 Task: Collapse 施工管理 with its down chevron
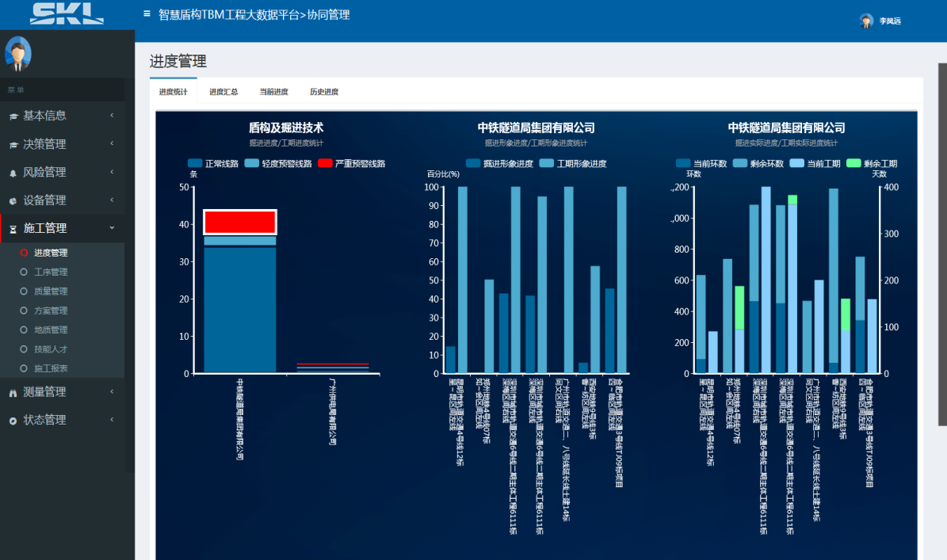(112, 228)
